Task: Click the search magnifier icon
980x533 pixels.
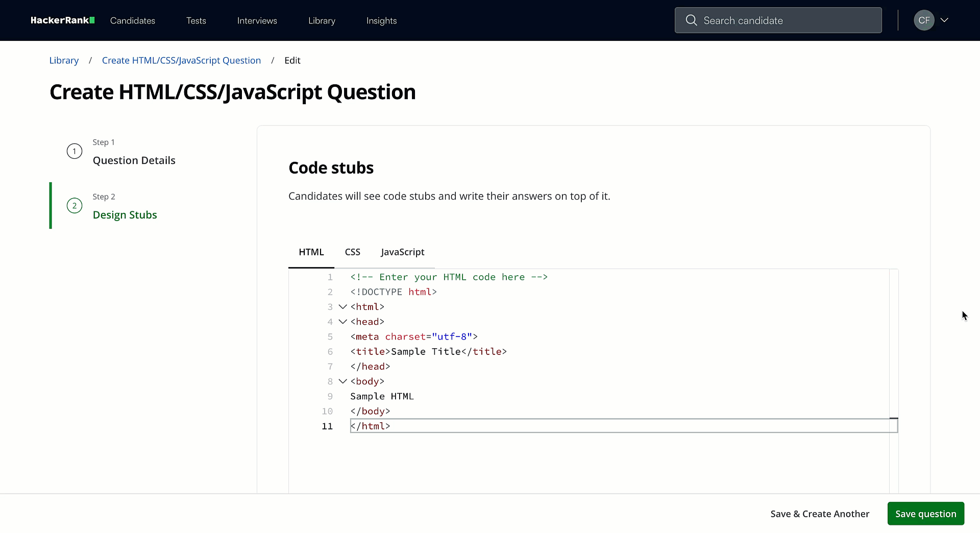Action: point(691,20)
